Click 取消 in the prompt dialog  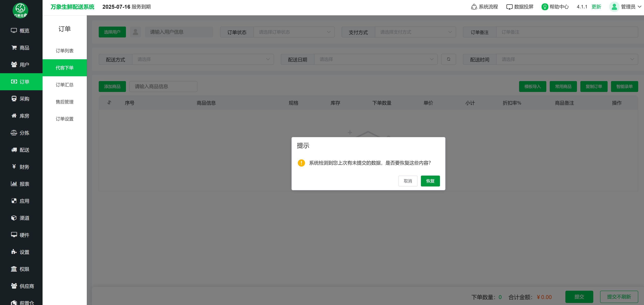tap(407, 181)
